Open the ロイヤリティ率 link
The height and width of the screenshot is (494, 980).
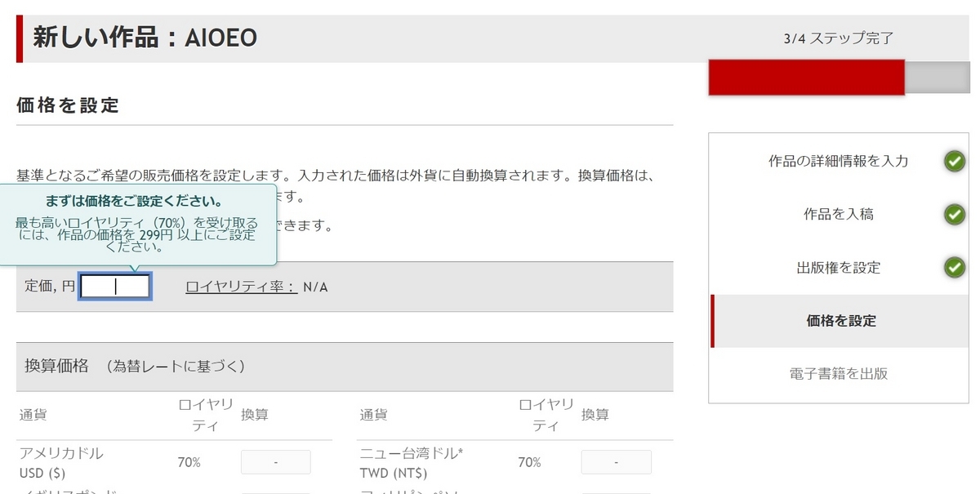pos(242,287)
